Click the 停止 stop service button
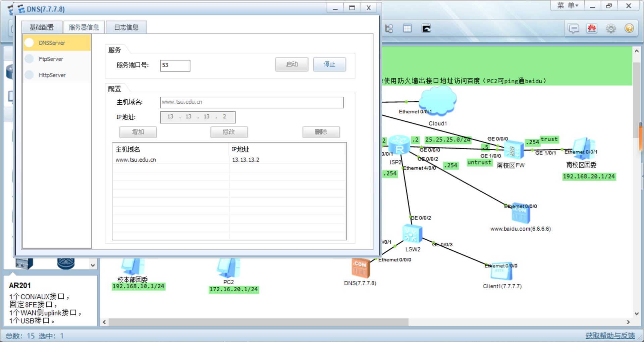 tap(329, 64)
